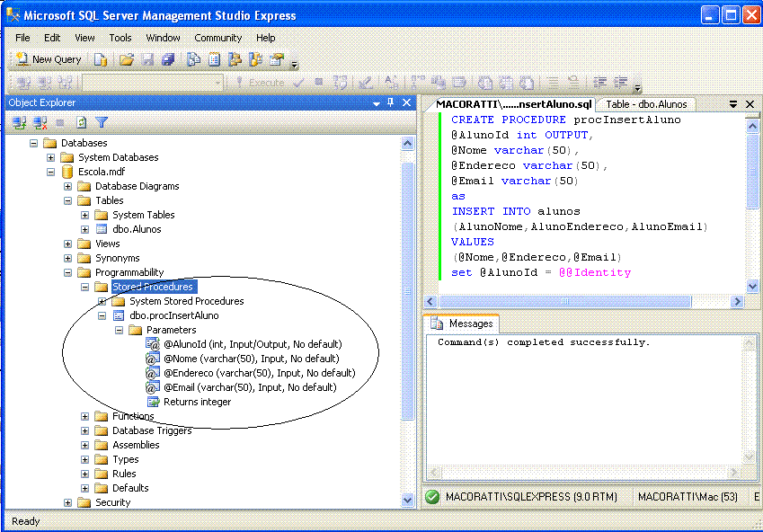This screenshot has height=532, width=763.
Task: Expand the Database Triggers node
Action: point(84,430)
